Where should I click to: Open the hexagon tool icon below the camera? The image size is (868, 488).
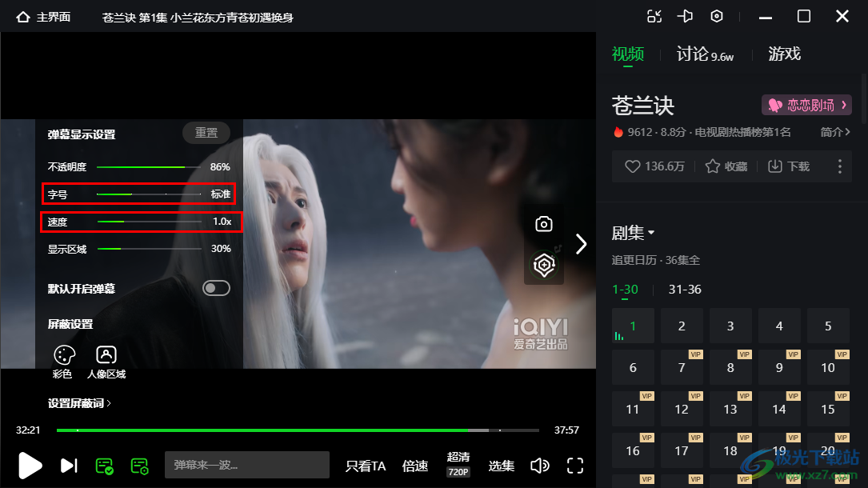[544, 265]
